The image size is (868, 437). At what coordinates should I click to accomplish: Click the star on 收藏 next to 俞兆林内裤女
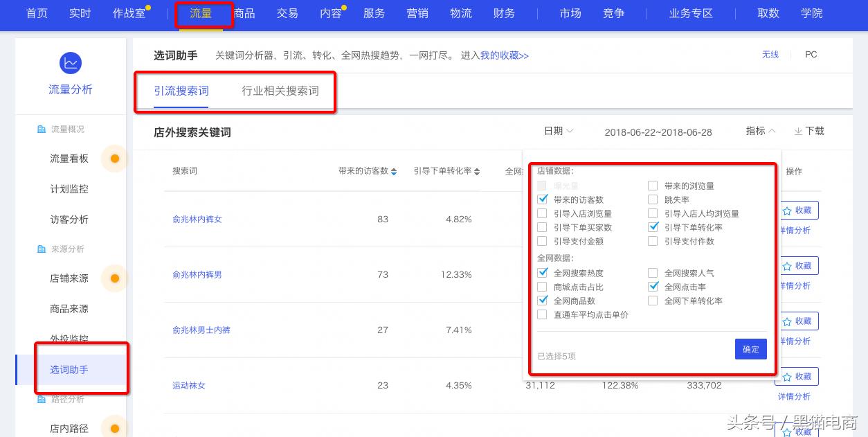[788, 210]
